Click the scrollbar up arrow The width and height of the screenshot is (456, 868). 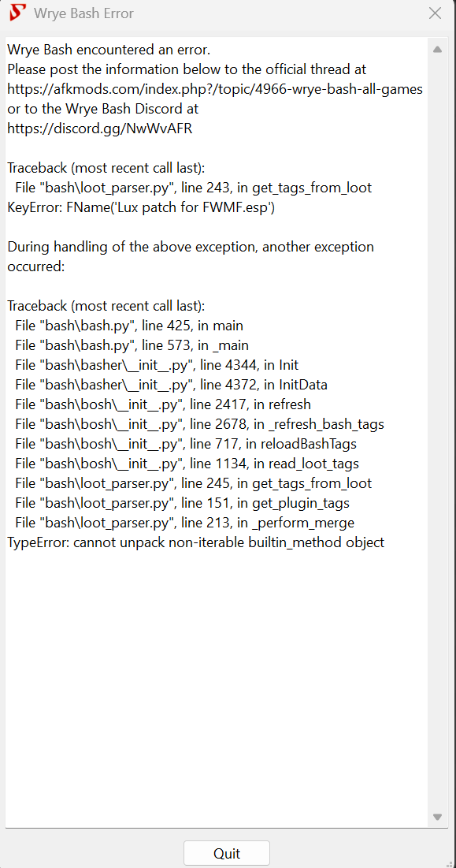[437, 49]
